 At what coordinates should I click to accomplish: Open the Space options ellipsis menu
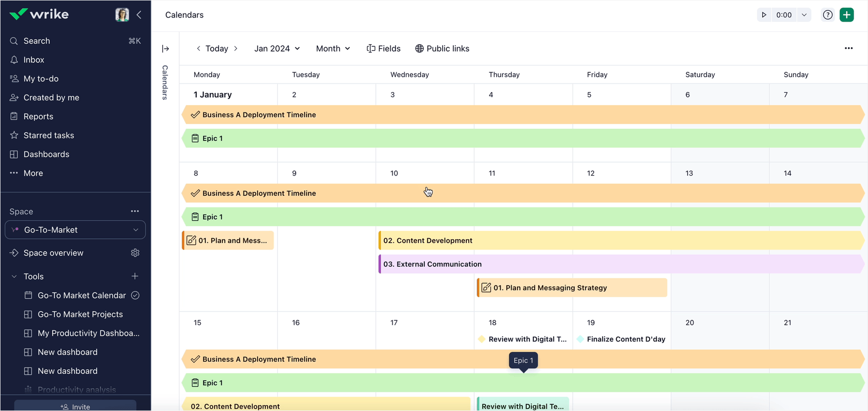pos(135,211)
